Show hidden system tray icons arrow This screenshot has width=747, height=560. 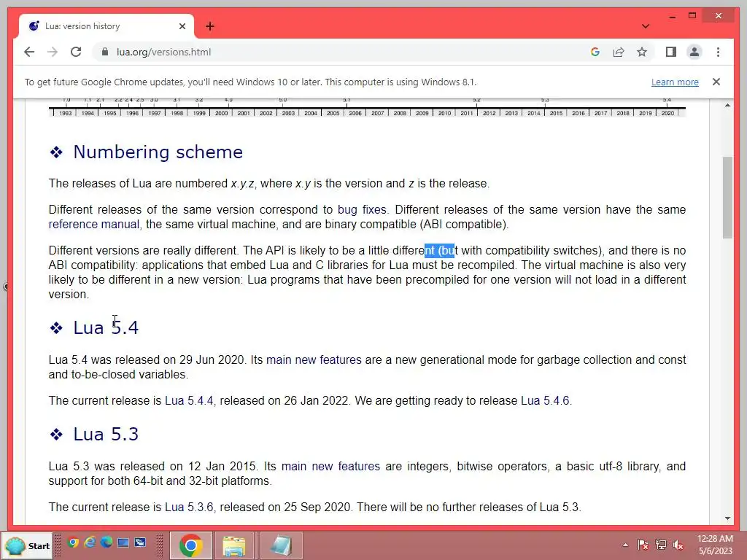pos(625,545)
